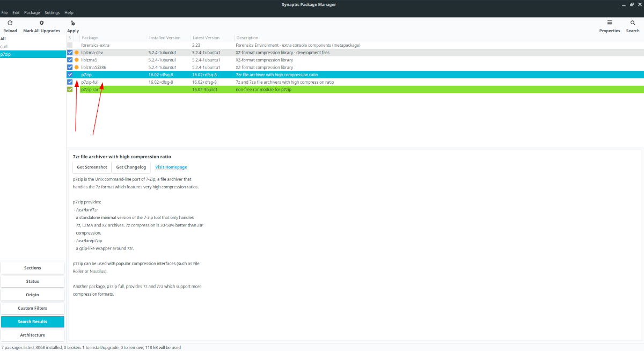The width and height of the screenshot is (644, 351).
Task: Open the Settings menu
Action: pyautogui.click(x=52, y=12)
